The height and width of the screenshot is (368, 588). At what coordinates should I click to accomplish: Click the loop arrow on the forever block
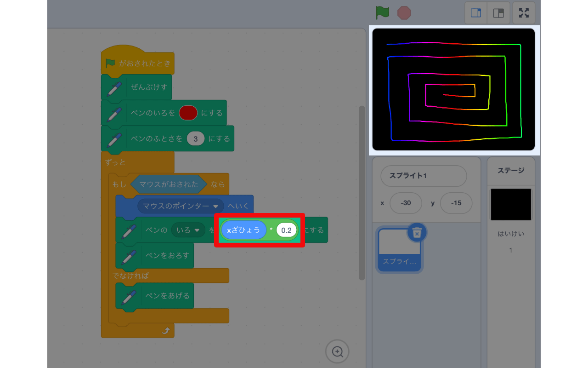coord(166,330)
